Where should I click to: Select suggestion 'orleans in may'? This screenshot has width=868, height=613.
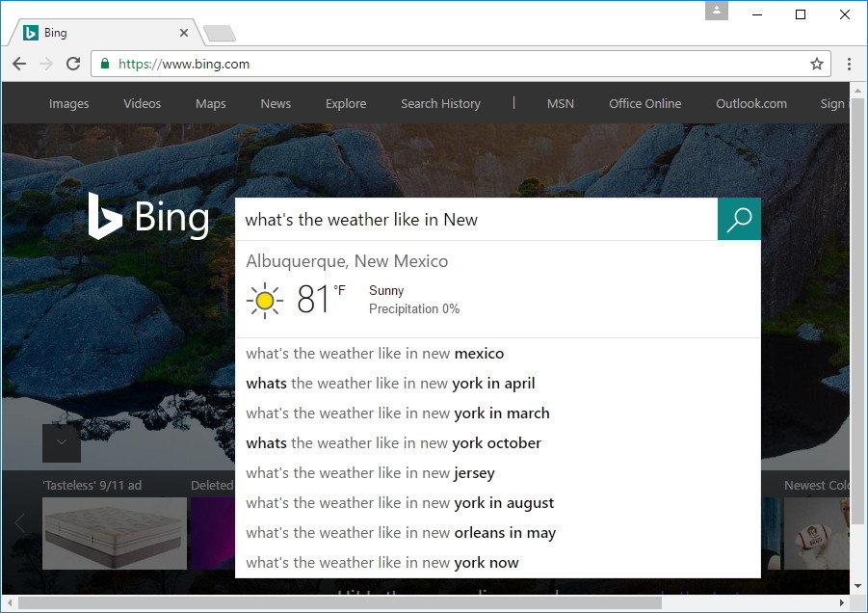tap(498, 533)
